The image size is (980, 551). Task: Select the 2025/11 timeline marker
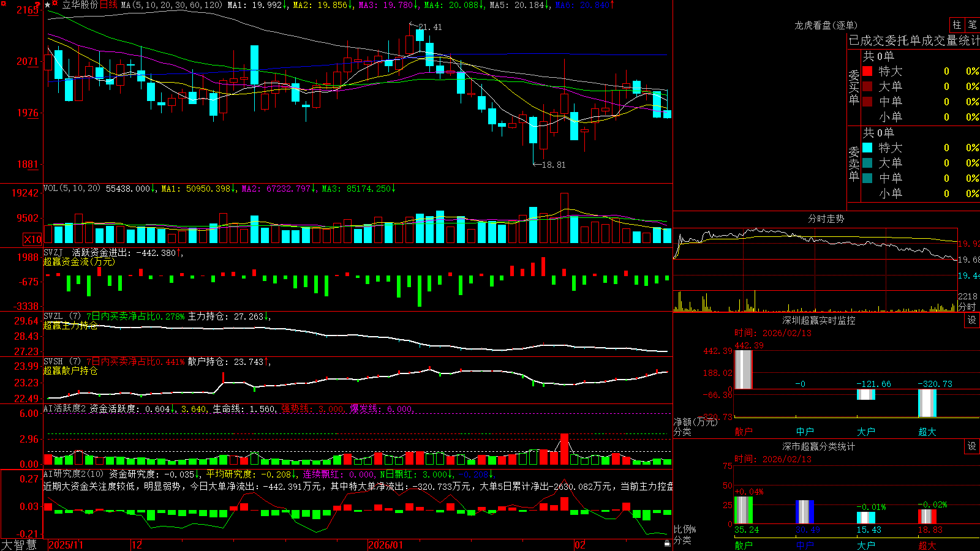65,545
